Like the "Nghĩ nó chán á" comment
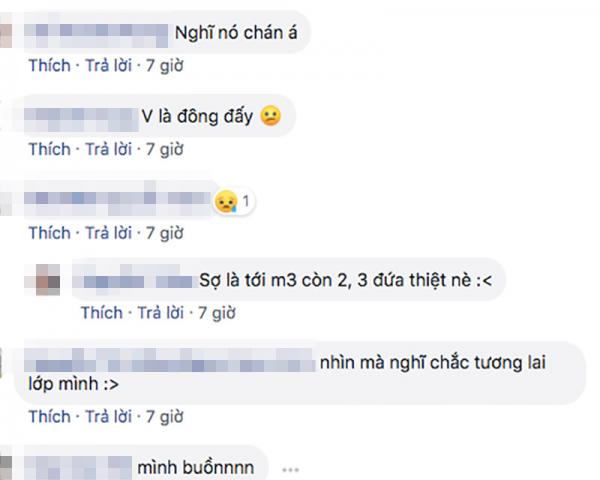This screenshot has height=480, width=600. pos(50,65)
